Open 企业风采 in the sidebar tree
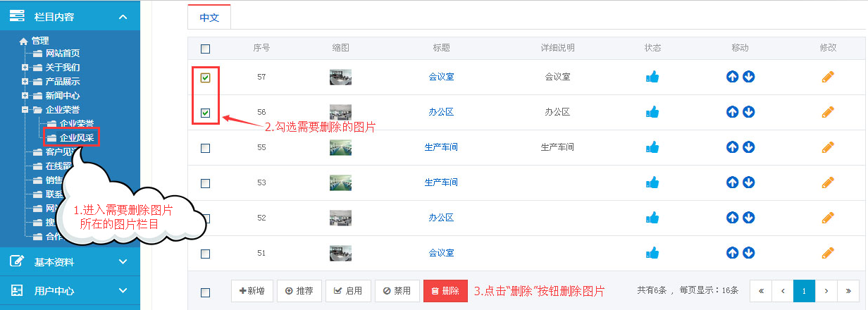 [x=76, y=137]
